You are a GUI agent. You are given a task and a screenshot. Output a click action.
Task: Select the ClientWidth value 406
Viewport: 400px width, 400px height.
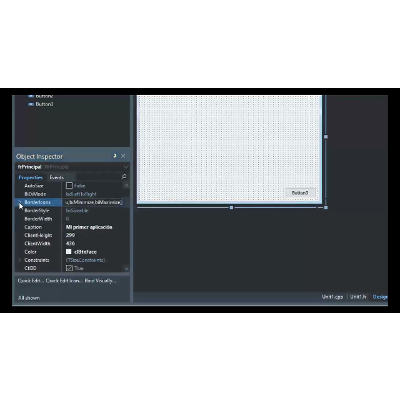click(70, 244)
